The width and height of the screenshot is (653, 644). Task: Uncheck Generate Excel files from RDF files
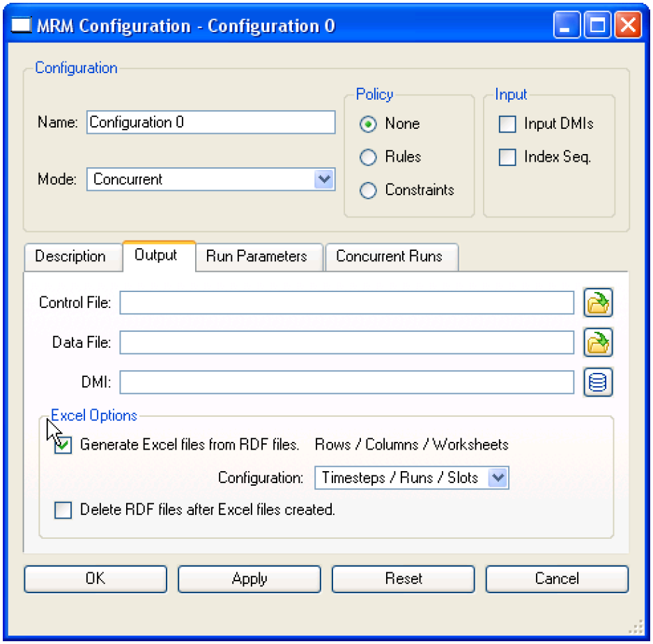63,445
